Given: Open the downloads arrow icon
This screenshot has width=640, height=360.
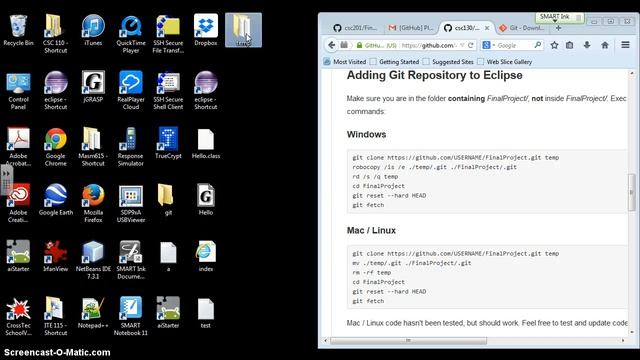Looking at the screenshot, I should tap(587, 45).
